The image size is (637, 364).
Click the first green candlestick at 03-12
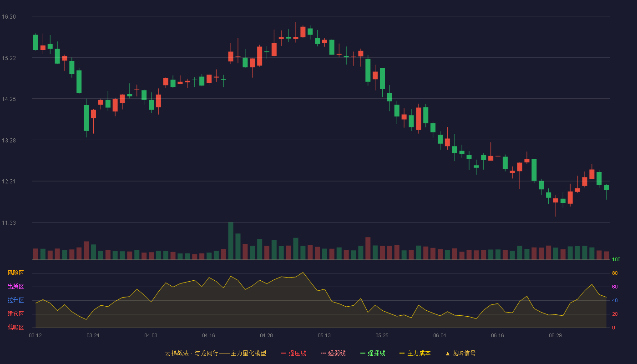tap(35, 42)
